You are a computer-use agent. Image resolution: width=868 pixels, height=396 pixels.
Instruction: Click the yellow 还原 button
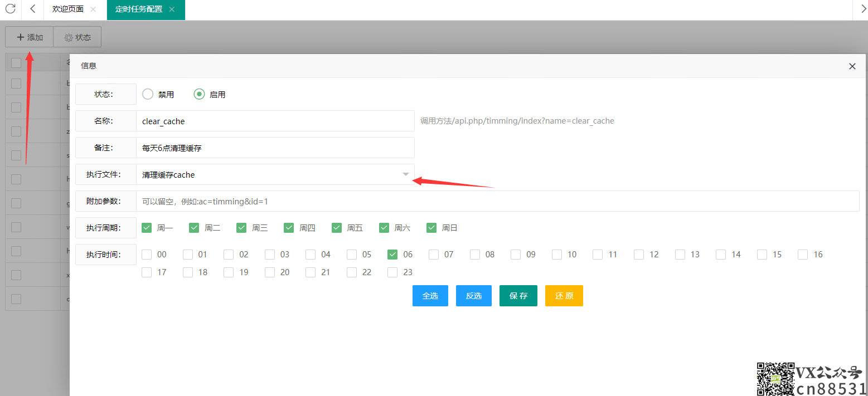tap(564, 296)
